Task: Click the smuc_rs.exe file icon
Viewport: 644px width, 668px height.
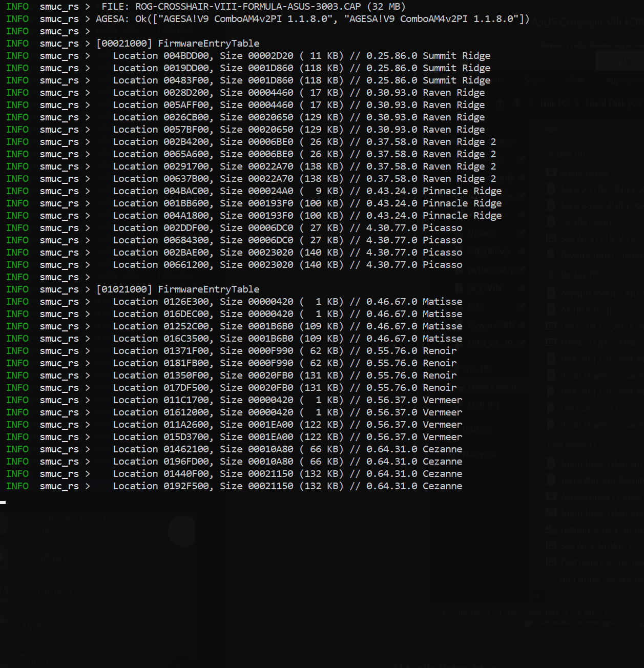Action: (551, 173)
